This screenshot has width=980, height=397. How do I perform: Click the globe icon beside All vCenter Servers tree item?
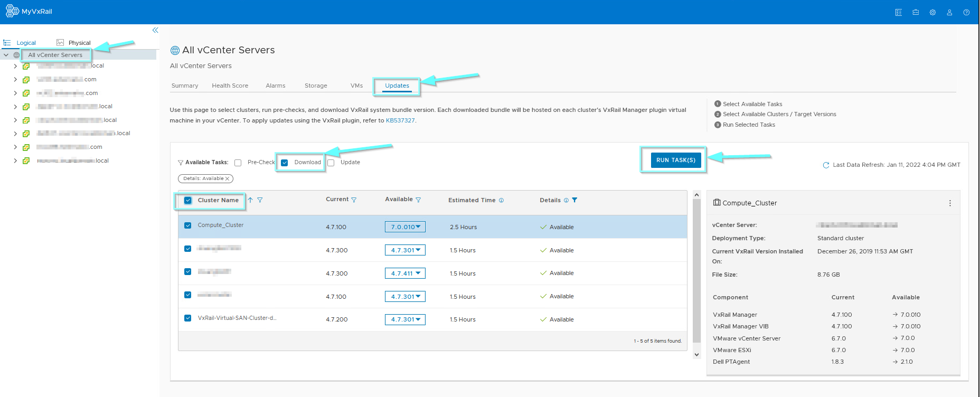[x=16, y=55]
